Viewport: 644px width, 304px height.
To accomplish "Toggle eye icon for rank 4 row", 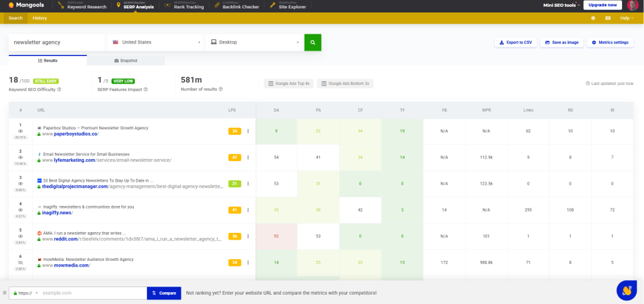I will (x=21, y=210).
